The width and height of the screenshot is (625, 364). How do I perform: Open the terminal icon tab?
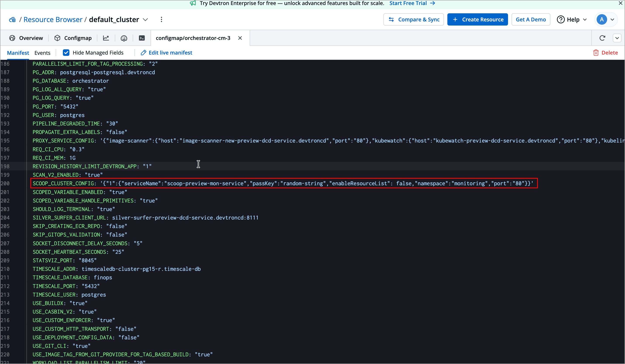(x=142, y=38)
